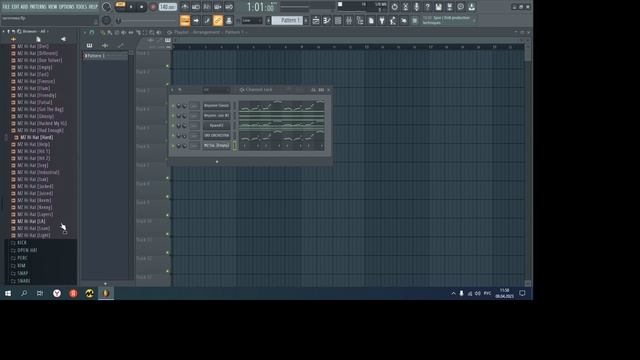Toggle the loop recording icon

(x=229, y=7)
